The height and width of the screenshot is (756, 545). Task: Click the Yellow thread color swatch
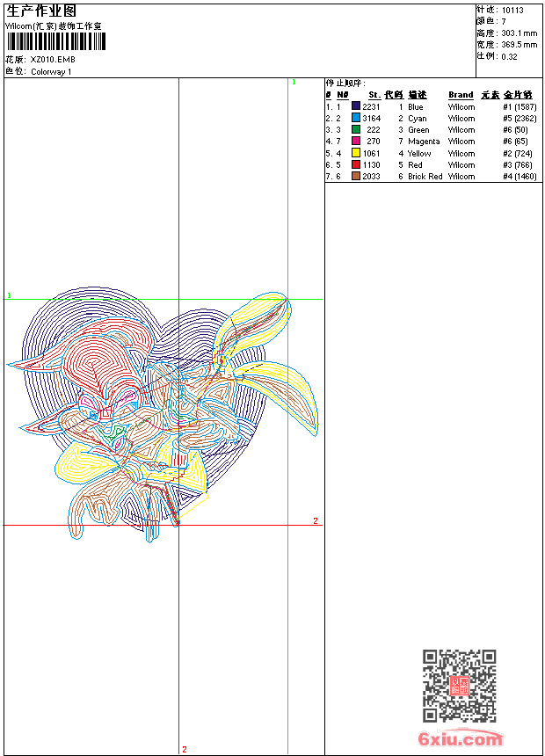click(x=356, y=153)
